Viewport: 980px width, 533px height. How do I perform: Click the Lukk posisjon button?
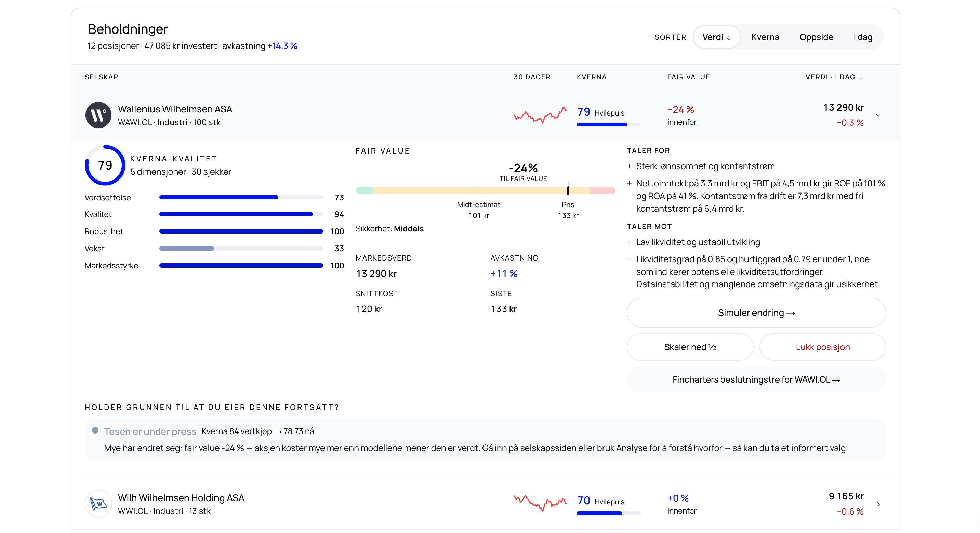click(x=822, y=347)
